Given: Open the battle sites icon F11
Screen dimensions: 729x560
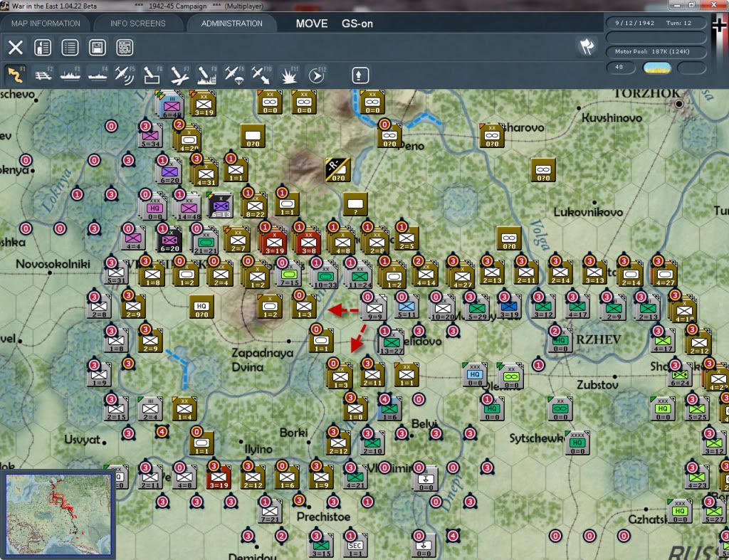Looking at the screenshot, I should pos(289,75).
